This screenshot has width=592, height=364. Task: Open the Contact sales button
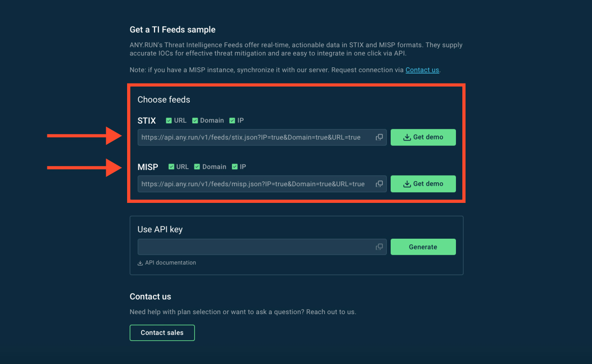click(162, 332)
